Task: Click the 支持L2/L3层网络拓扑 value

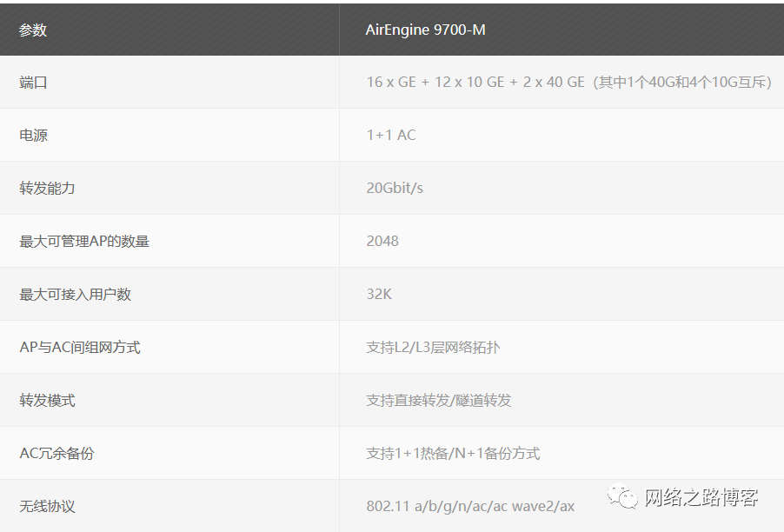Action: (x=433, y=348)
